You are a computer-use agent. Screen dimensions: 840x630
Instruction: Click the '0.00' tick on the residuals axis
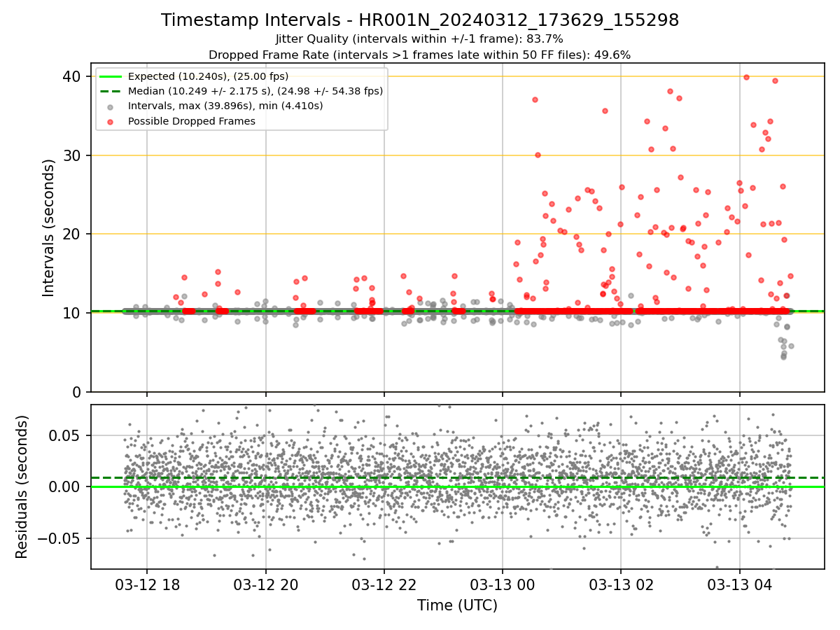coord(67,486)
